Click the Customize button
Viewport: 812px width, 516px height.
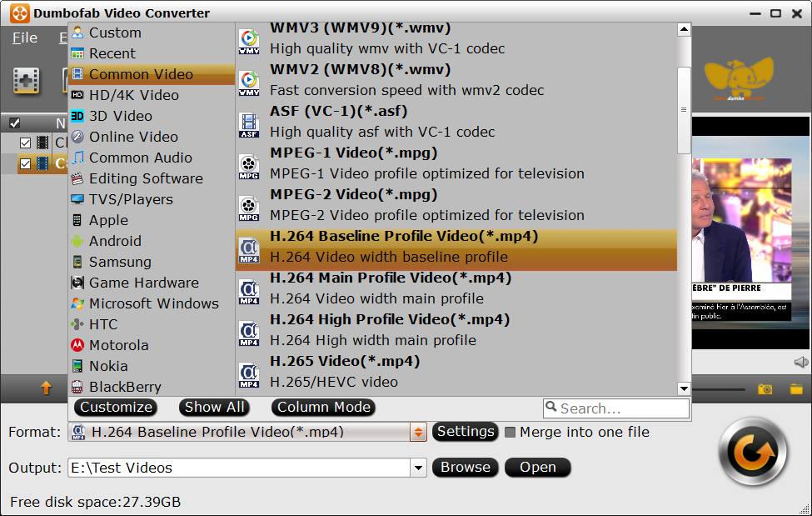tap(116, 407)
